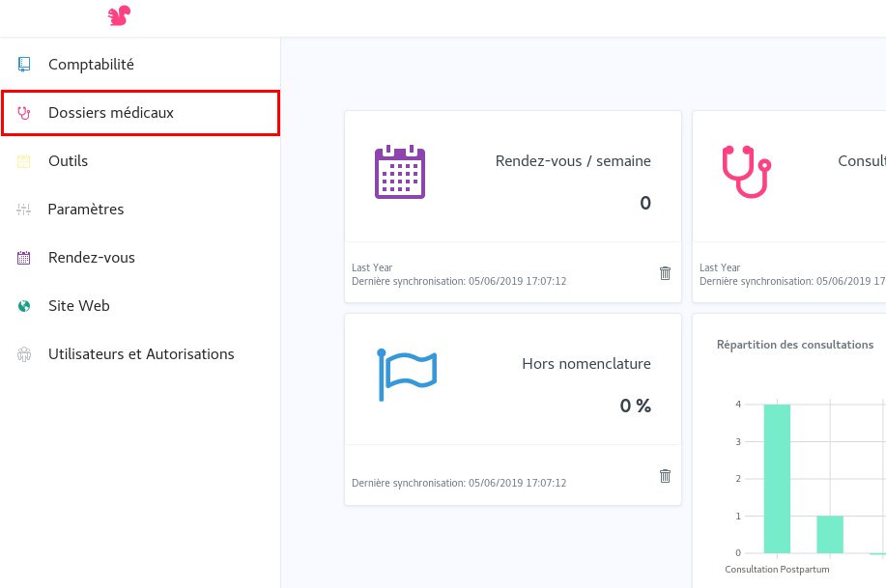Click the Outils sidebar icon

[24, 161]
